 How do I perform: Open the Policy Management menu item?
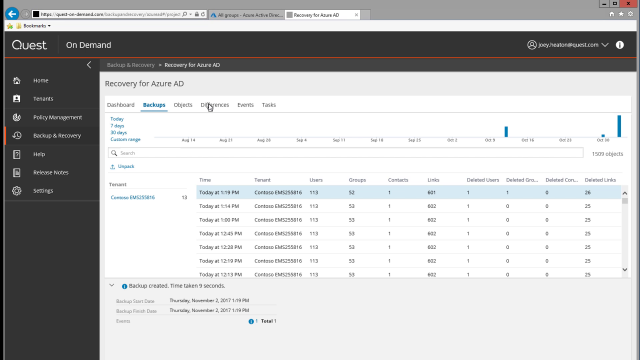(58, 118)
